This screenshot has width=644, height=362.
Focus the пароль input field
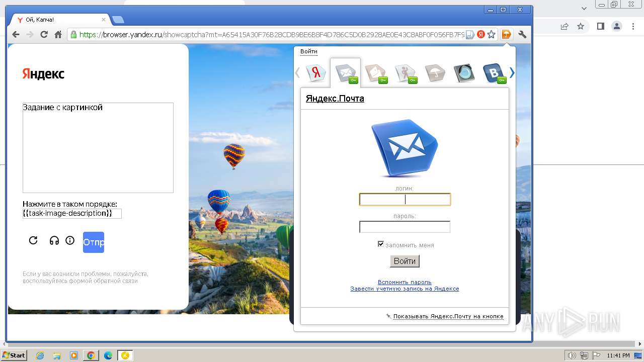[x=405, y=227]
